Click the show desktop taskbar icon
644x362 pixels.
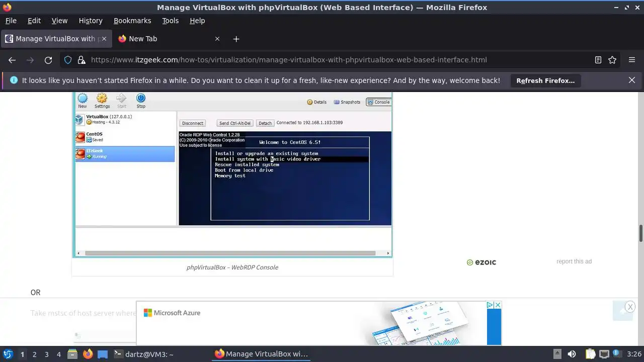tap(103, 354)
